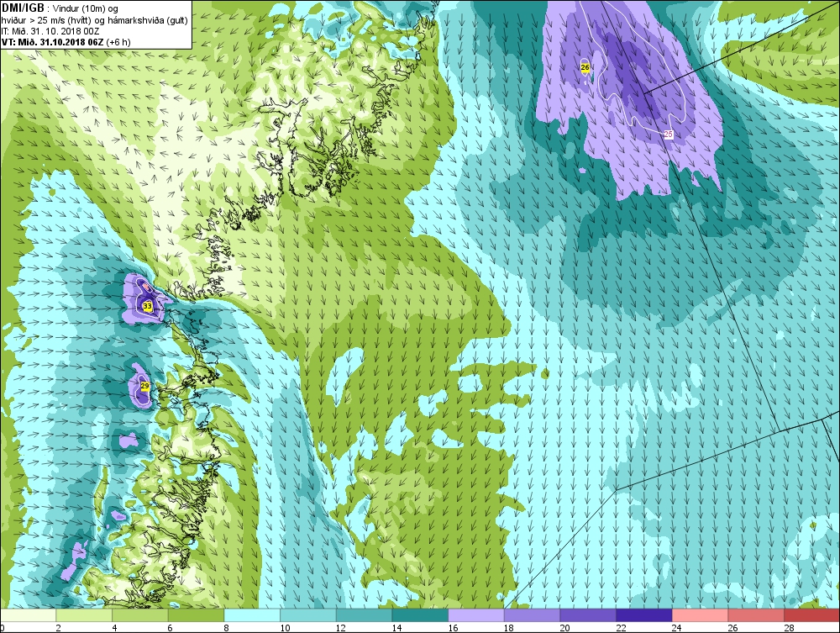840x633 pixels.
Task: Click the 4–6 m/s green swatch
Action: [x=139, y=615]
